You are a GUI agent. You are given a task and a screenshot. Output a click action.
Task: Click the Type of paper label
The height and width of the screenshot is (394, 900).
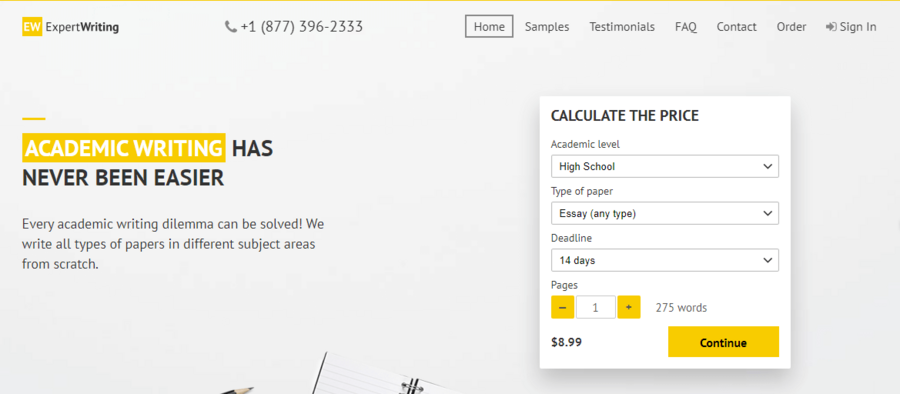click(581, 191)
